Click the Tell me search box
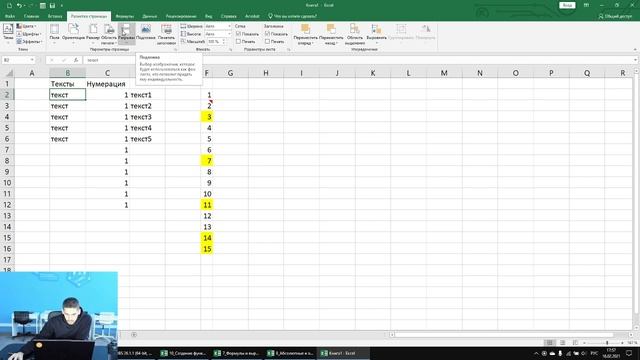 click(x=293, y=16)
